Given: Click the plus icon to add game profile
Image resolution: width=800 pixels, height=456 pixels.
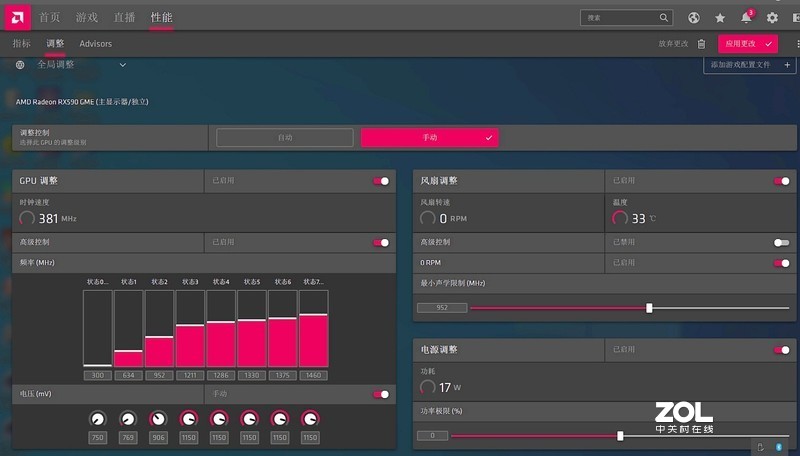Looking at the screenshot, I should [787, 65].
